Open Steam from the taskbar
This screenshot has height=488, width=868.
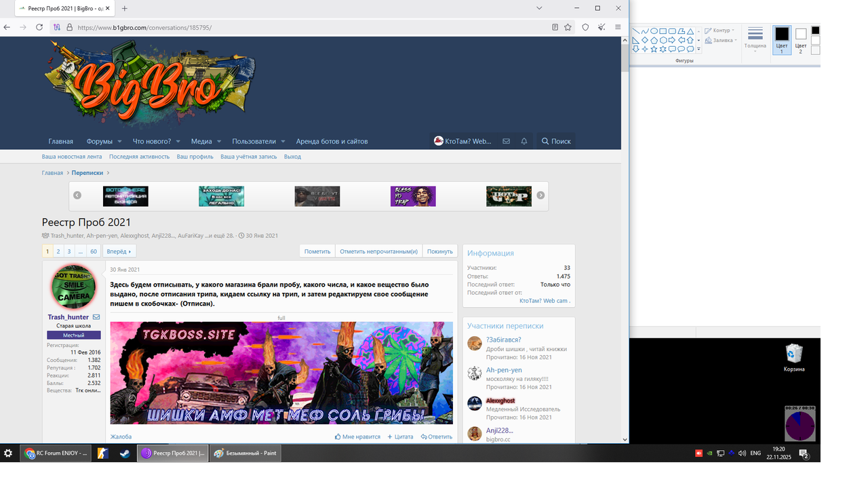(124, 453)
